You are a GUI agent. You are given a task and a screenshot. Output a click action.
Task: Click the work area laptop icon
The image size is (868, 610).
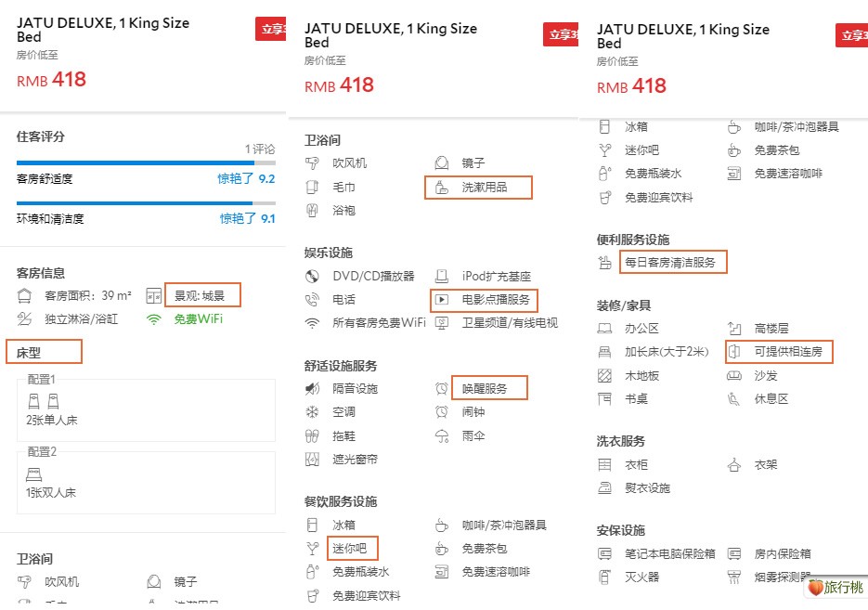604,329
